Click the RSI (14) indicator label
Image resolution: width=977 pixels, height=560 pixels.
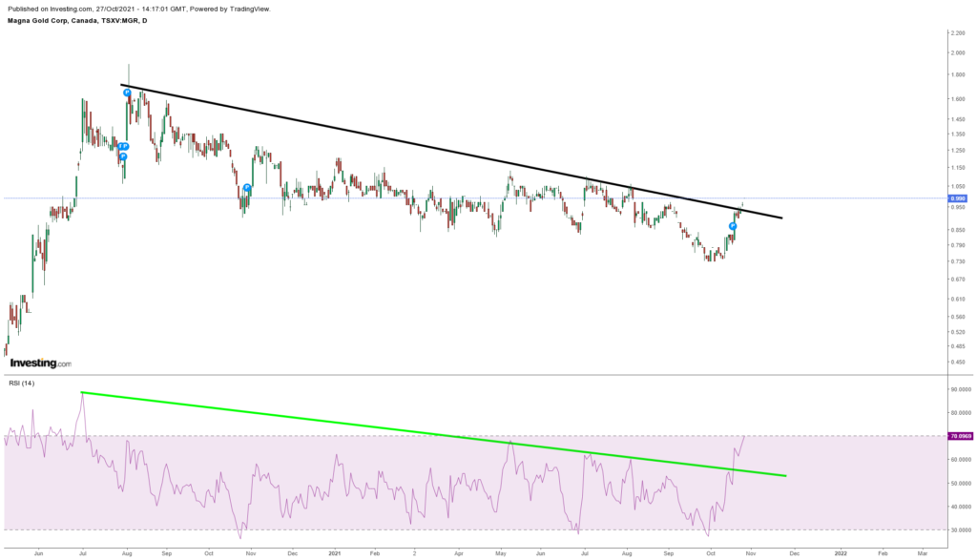tap(22, 384)
